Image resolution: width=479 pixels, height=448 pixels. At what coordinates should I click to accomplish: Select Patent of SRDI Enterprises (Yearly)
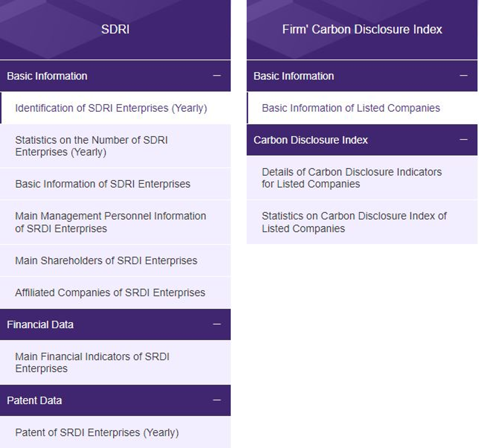coord(97,433)
